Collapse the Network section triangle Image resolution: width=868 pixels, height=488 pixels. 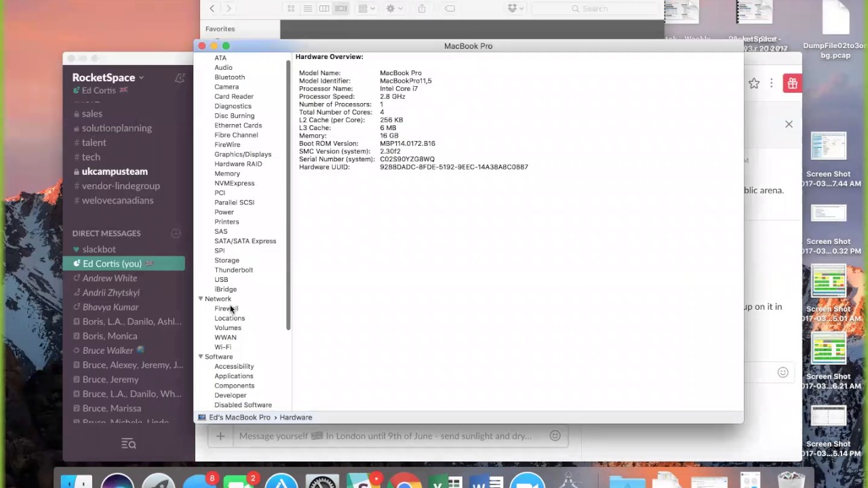point(201,299)
